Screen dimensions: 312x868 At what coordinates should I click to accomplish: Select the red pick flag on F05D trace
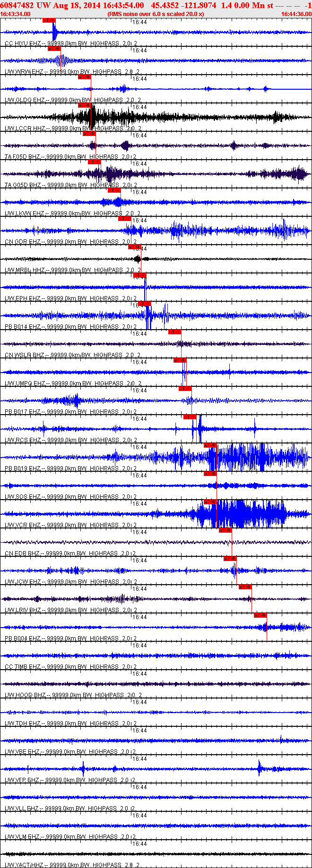[x=89, y=134]
